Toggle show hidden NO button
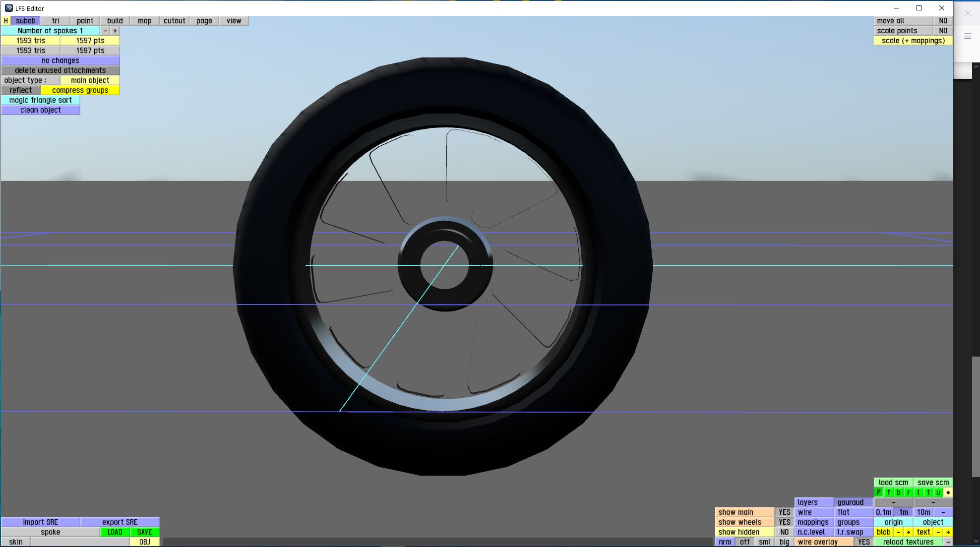980x547 pixels. coord(784,532)
